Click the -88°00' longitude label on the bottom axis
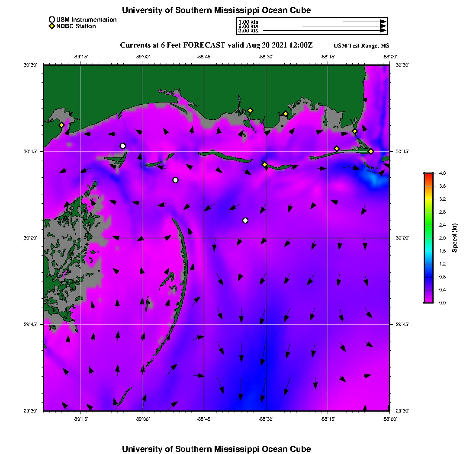 pos(390,419)
